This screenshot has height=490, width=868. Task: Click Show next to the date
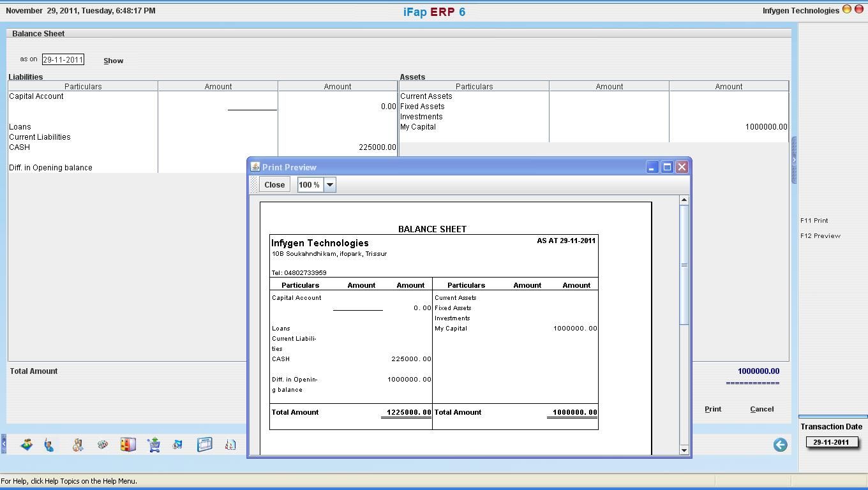[x=114, y=61]
